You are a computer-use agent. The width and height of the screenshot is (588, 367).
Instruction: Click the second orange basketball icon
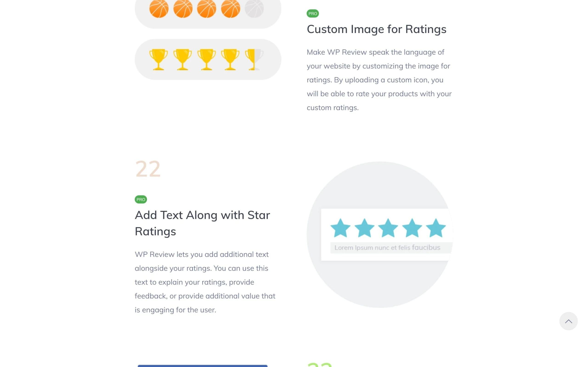183,9
